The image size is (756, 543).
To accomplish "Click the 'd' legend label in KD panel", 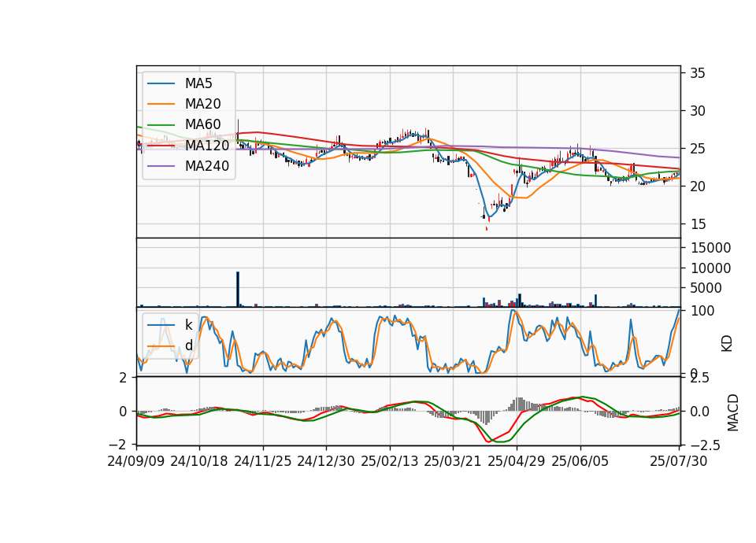I will point(188,345).
